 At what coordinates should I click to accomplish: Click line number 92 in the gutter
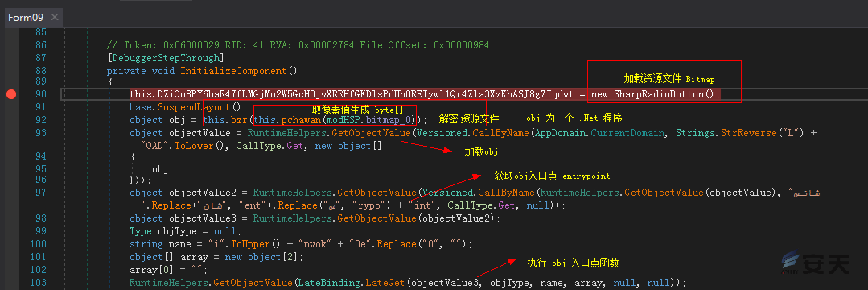(x=41, y=120)
